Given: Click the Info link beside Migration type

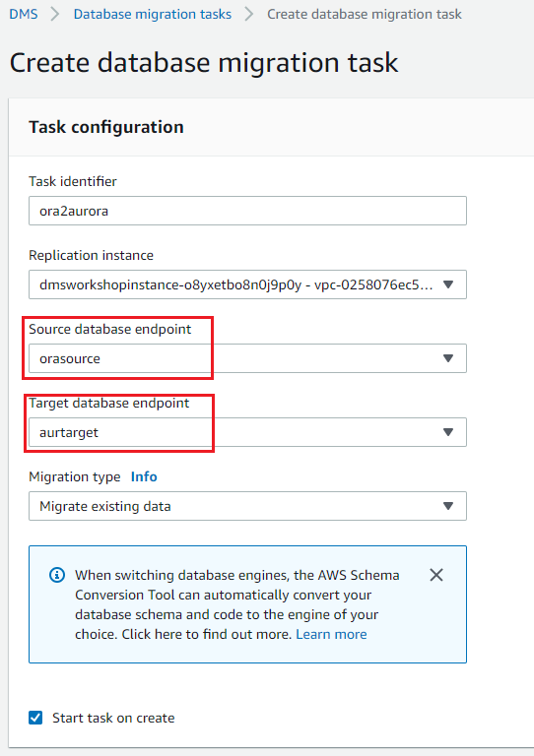Looking at the screenshot, I should (144, 476).
